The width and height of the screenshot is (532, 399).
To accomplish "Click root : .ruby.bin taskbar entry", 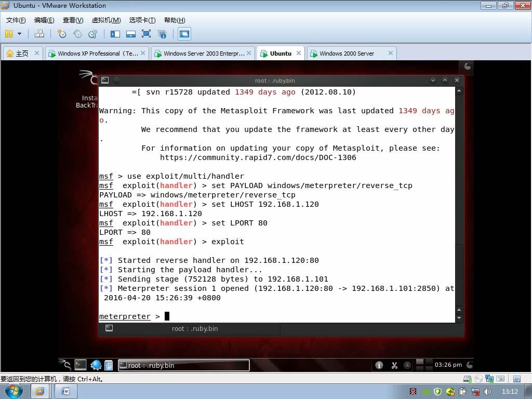I will click(183, 365).
